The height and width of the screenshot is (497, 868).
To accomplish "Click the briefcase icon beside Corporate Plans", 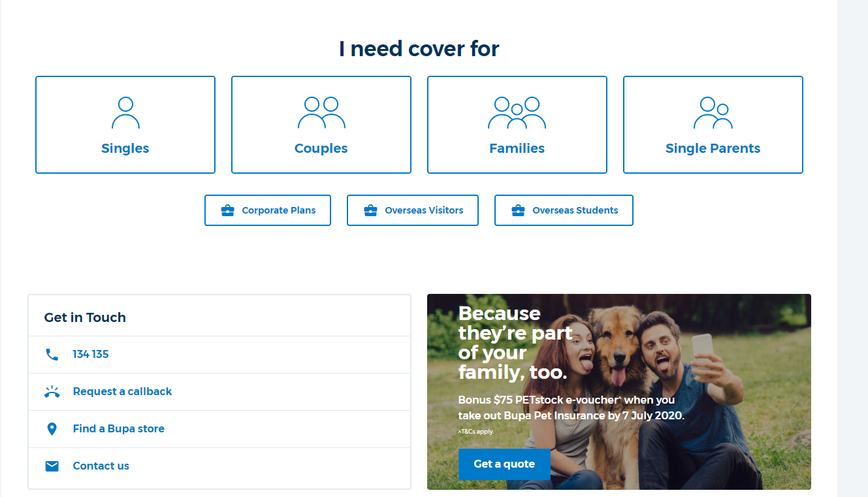I will (x=228, y=210).
